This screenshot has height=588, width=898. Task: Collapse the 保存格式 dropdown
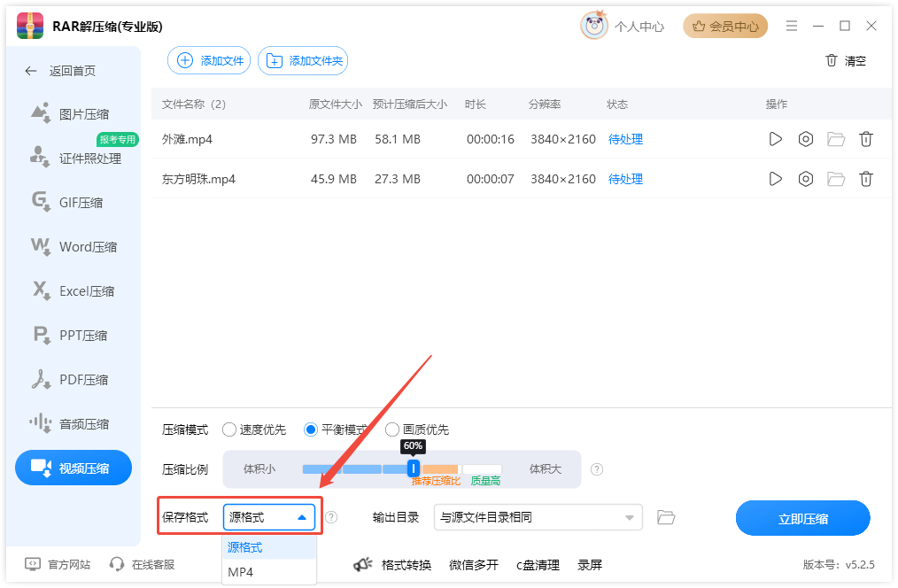[x=269, y=517]
